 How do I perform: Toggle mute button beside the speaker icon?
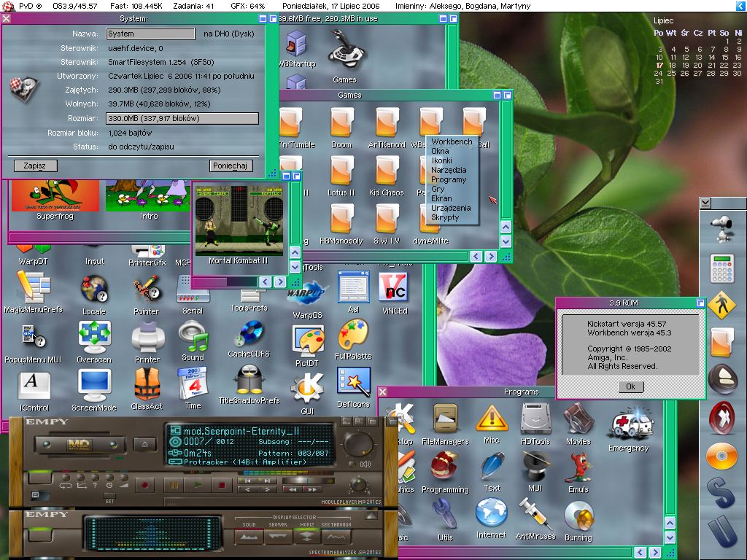click(353, 464)
